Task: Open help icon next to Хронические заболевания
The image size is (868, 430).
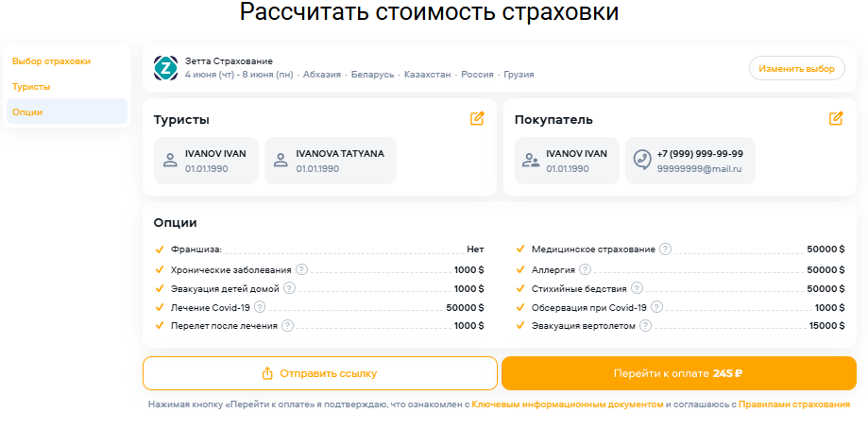Action: click(302, 269)
